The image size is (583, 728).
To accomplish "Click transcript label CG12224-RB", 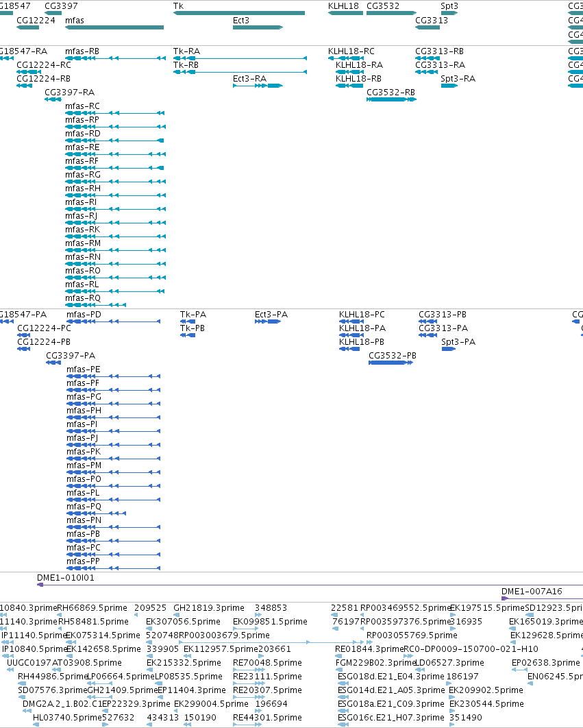I will pyautogui.click(x=43, y=78).
